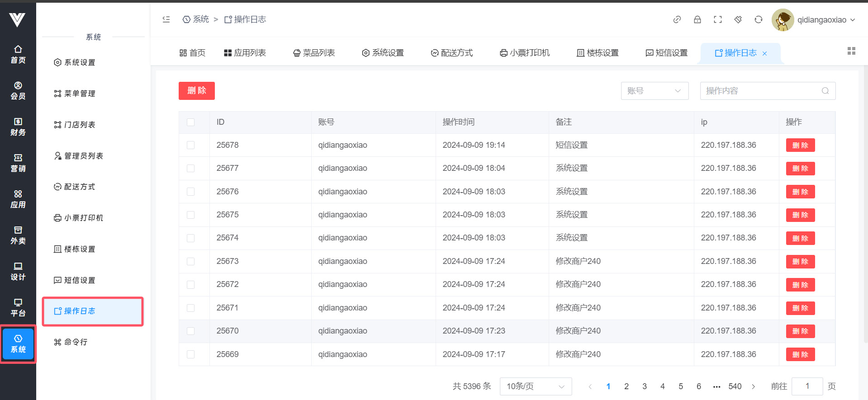Open 命令行 in the system submenu
This screenshot has width=868, height=400.
(x=76, y=342)
